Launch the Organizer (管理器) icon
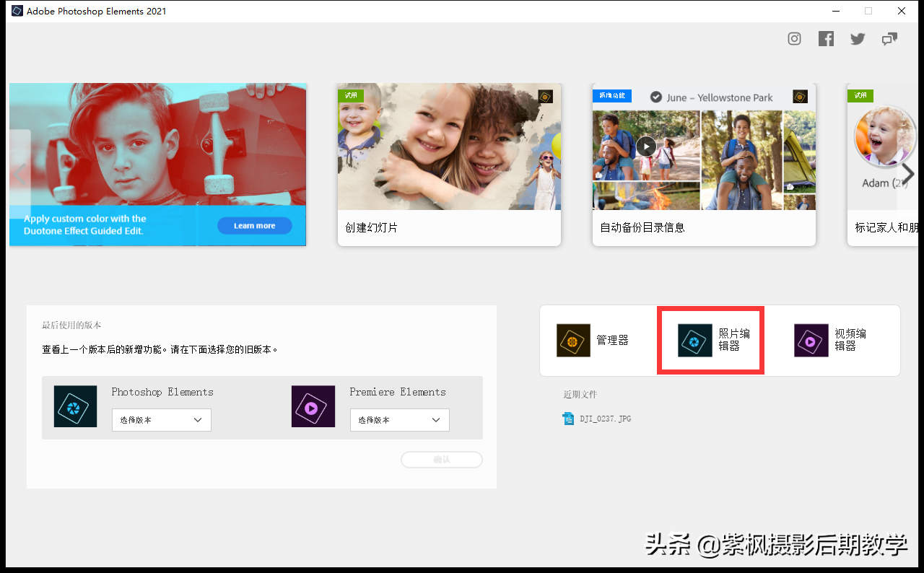924x573 pixels. [x=574, y=340]
